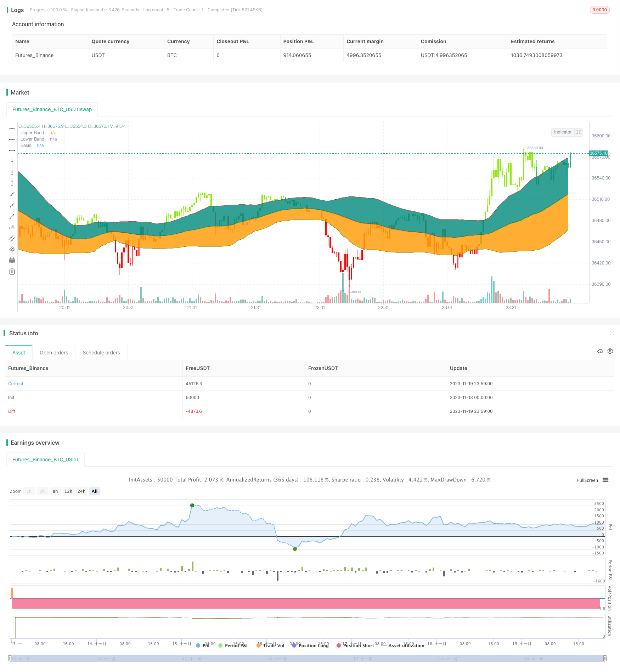The height and width of the screenshot is (672, 620).
Task: Switch to the Open orders tab
Action: pyautogui.click(x=54, y=353)
